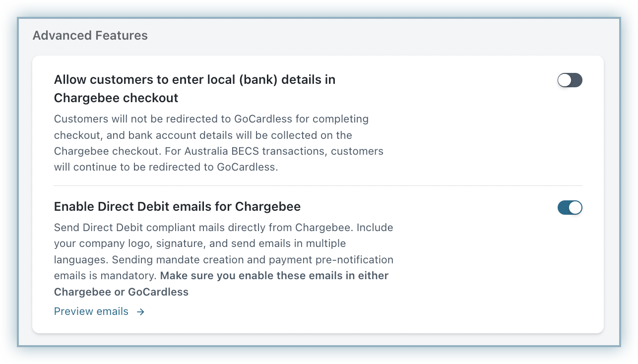Click the "Allow customers to enter local (bank)" title
This screenshot has width=638, height=364.
point(194,80)
